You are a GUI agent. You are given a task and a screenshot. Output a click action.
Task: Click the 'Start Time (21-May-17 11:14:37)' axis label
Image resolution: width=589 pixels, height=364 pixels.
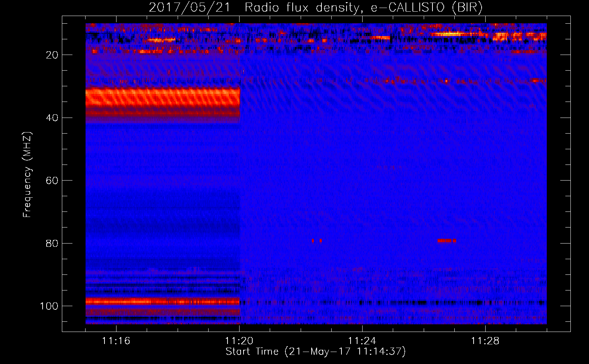(316, 352)
